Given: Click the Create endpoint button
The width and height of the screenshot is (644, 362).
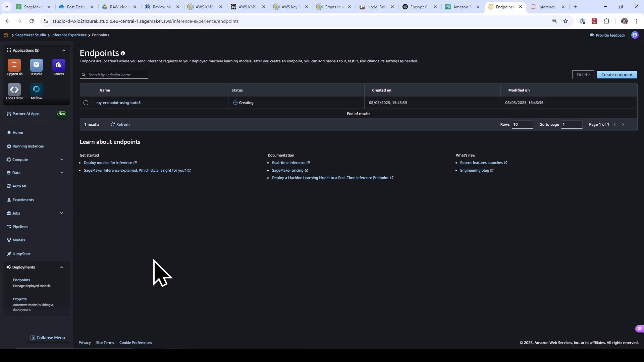Looking at the screenshot, I should click(x=617, y=75).
